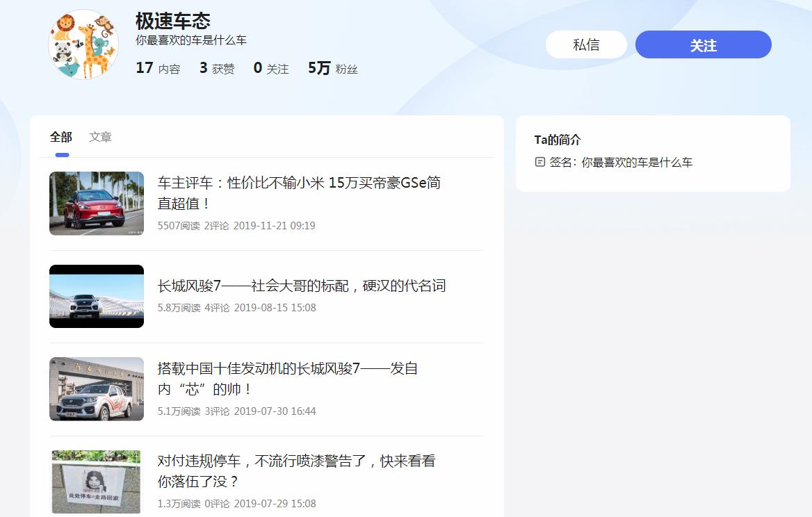
Task: Open article 车主评车：性价比不输小米
Action: point(300,193)
